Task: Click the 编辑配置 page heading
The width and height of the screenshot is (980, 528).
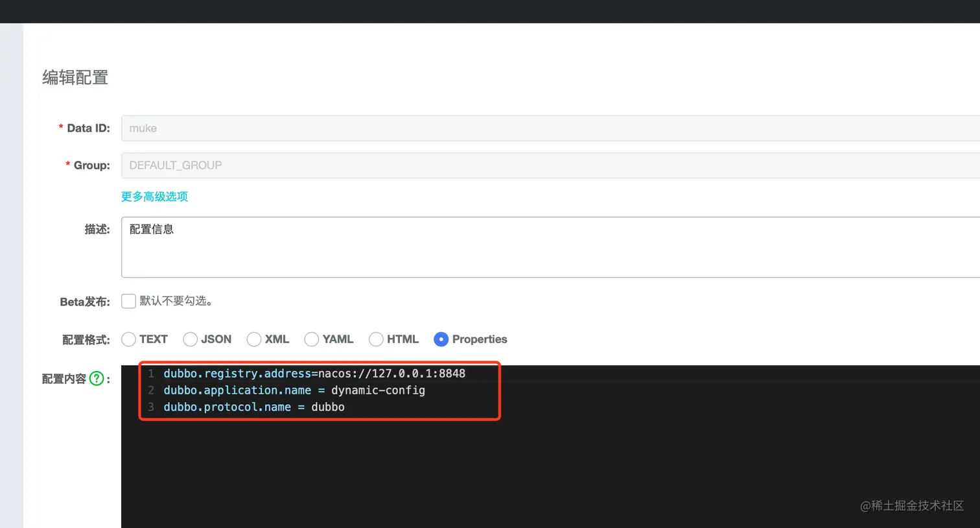Action: [x=75, y=78]
